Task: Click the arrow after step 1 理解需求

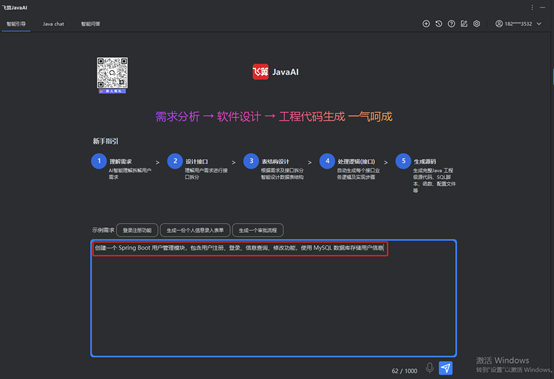Action: (158, 162)
